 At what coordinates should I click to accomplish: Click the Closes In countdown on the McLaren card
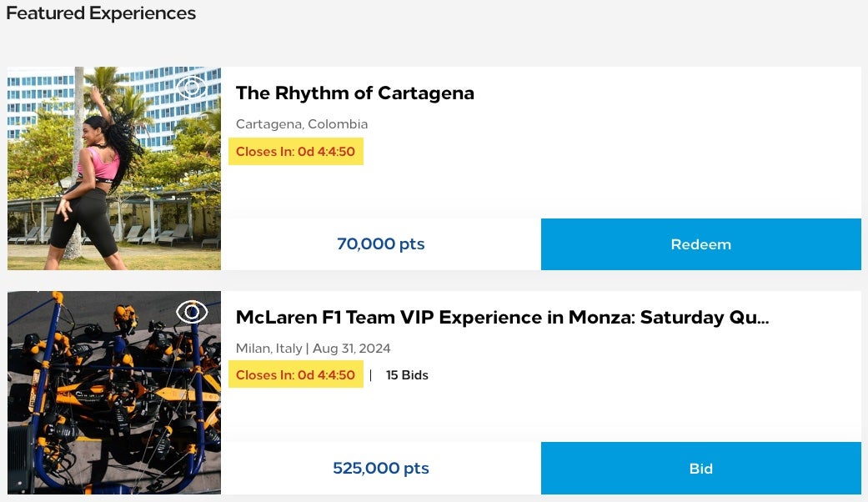pyautogui.click(x=295, y=374)
